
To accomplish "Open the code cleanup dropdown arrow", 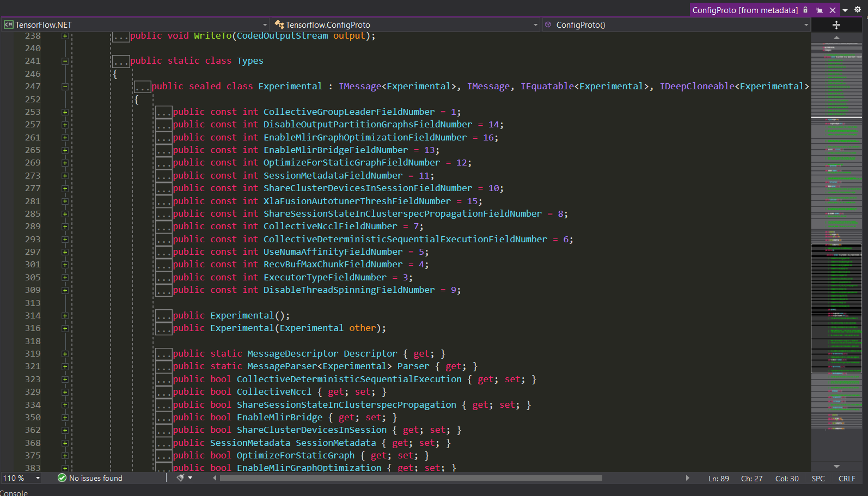I will [190, 477].
